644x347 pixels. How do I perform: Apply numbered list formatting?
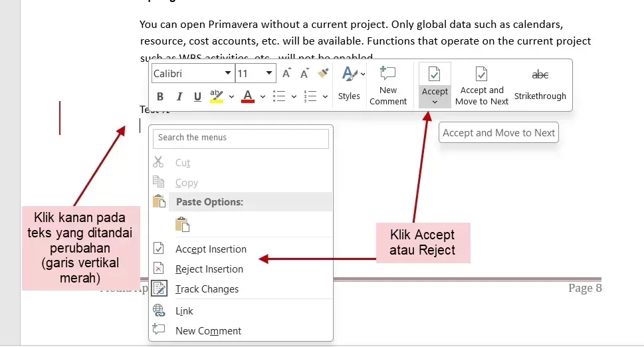pos(310,97)
